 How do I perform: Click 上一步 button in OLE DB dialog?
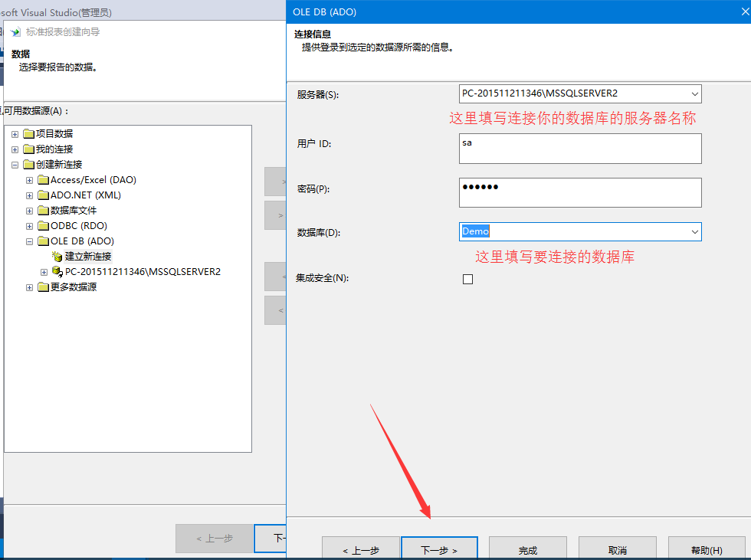(361, 549)
